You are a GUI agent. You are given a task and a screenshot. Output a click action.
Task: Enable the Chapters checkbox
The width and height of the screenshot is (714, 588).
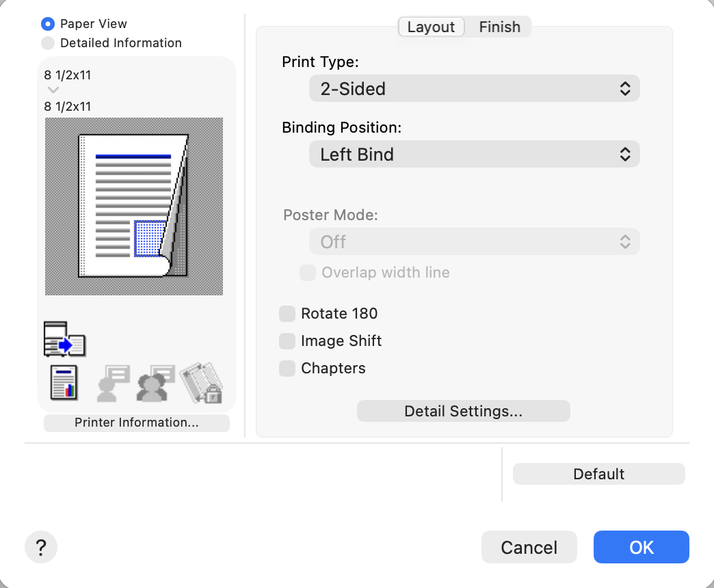pos(287,368)
